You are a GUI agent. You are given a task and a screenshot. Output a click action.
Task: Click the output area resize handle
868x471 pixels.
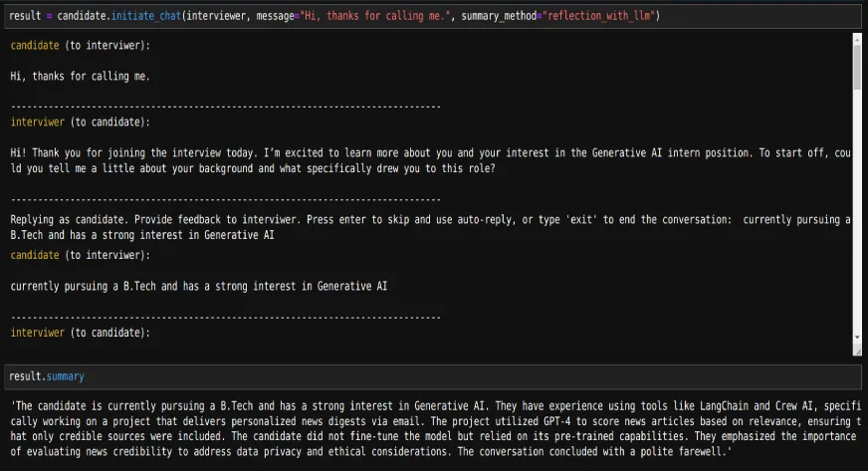click(857, 351)
